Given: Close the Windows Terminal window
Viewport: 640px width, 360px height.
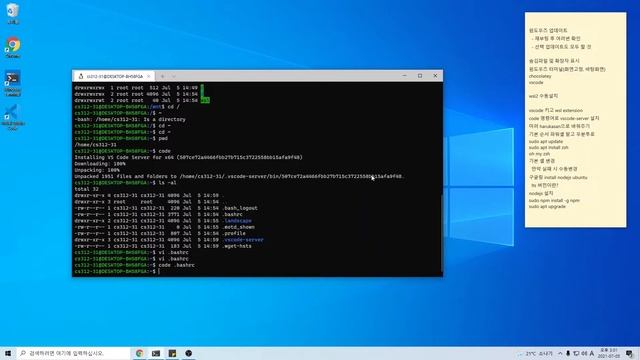Looking at the screenshot, I should point(435,76).
